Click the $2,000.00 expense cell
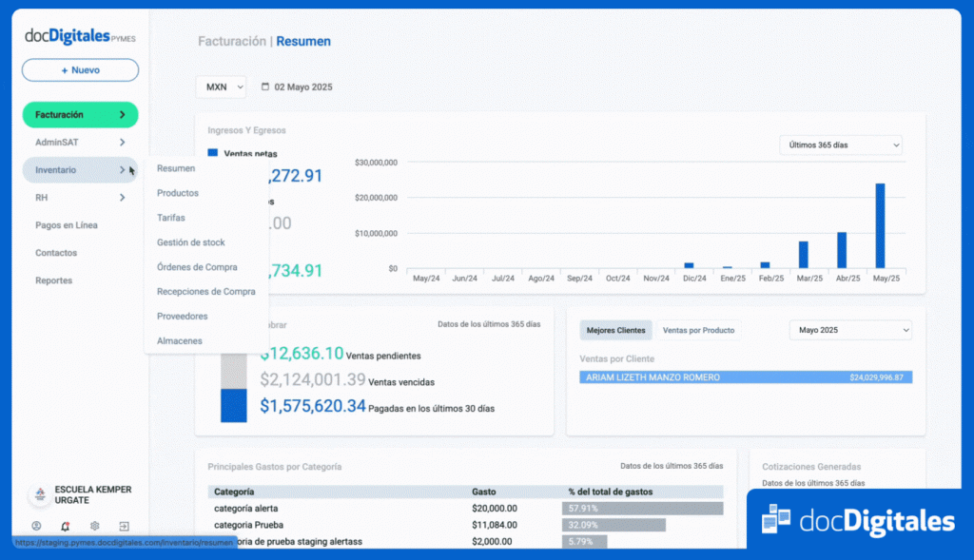Image resolution: width=974 pixels, height=560 pixels. pyautogui.click(x=492, y=542)
